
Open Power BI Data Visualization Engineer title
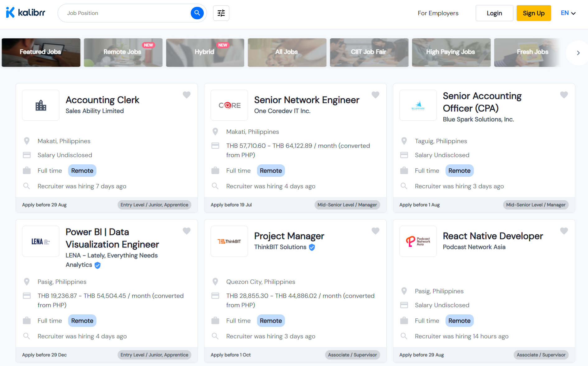112,238
